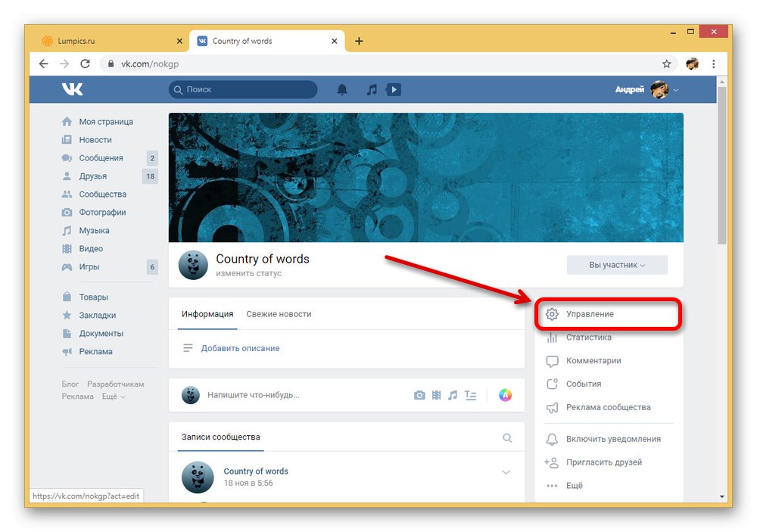Click изменить статус under community name
This screenshot has width=757, height=532.
point(248,273)
